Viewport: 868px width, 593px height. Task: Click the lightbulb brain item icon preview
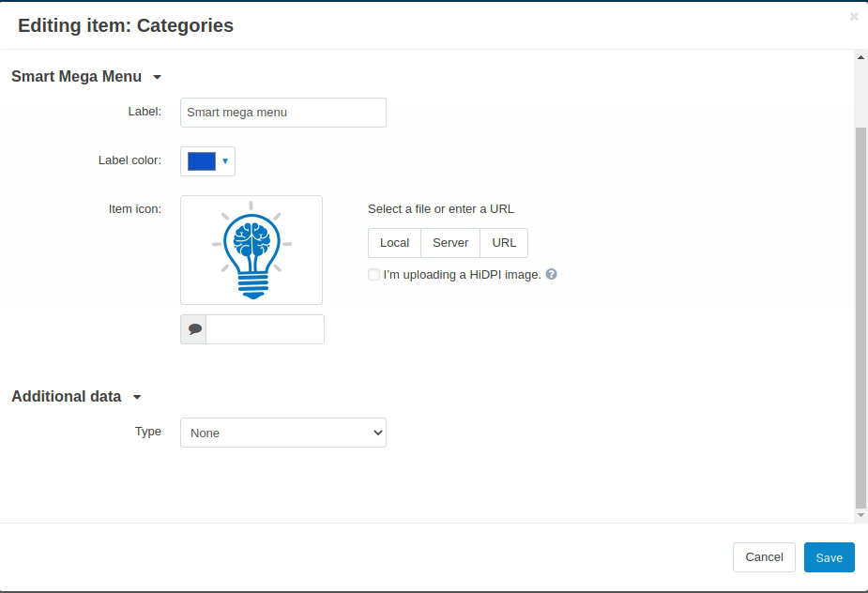point(251,250)
